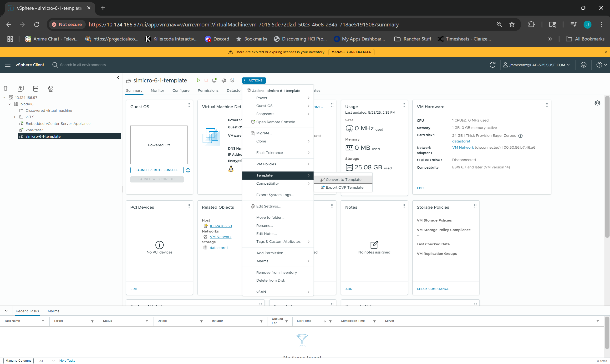Open the Hosts and Clusters view icon

(5, 89)
